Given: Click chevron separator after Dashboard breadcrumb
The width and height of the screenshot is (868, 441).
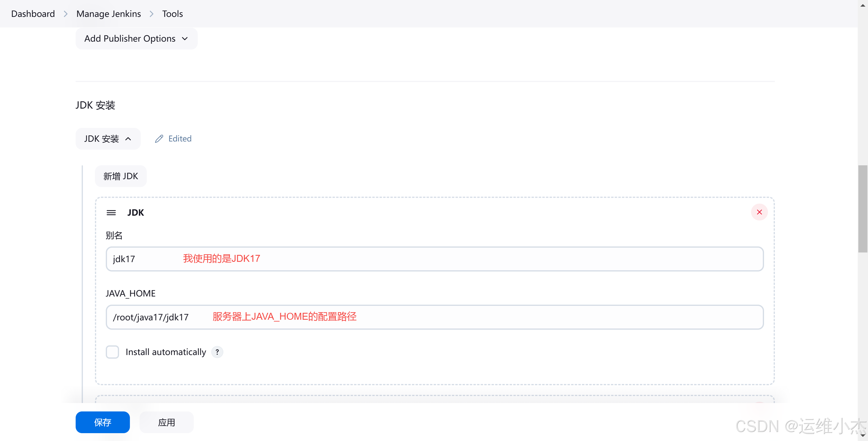Looking at the screenshot, I should [x=66, y=14].
